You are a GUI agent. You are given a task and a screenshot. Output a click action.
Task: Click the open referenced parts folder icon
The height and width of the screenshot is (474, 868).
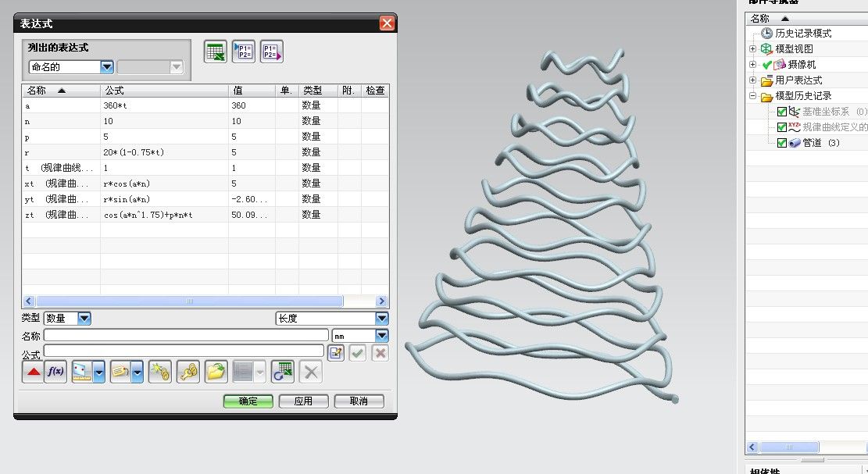pyautogui.click(x=216, y=372)
